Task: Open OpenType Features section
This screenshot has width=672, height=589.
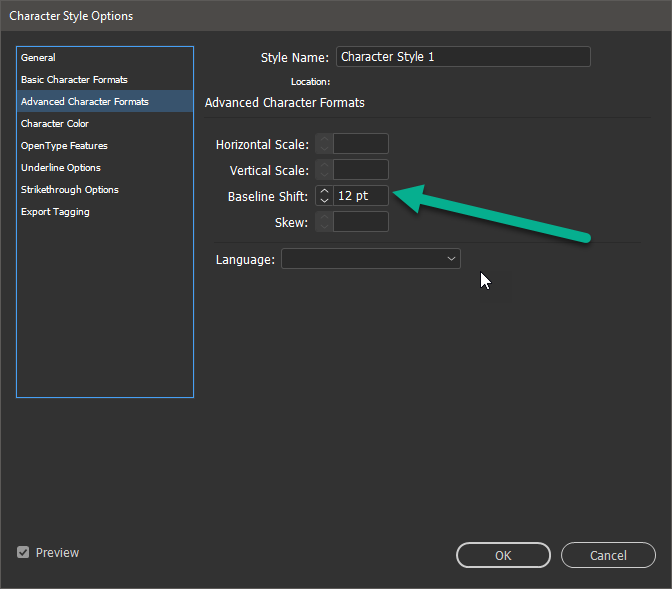Action: (x=64, y=146)
